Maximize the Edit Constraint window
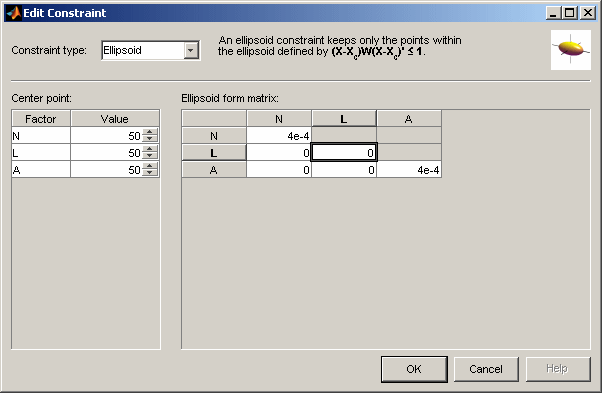Screen dimensions: 602x393 point(570,13)
